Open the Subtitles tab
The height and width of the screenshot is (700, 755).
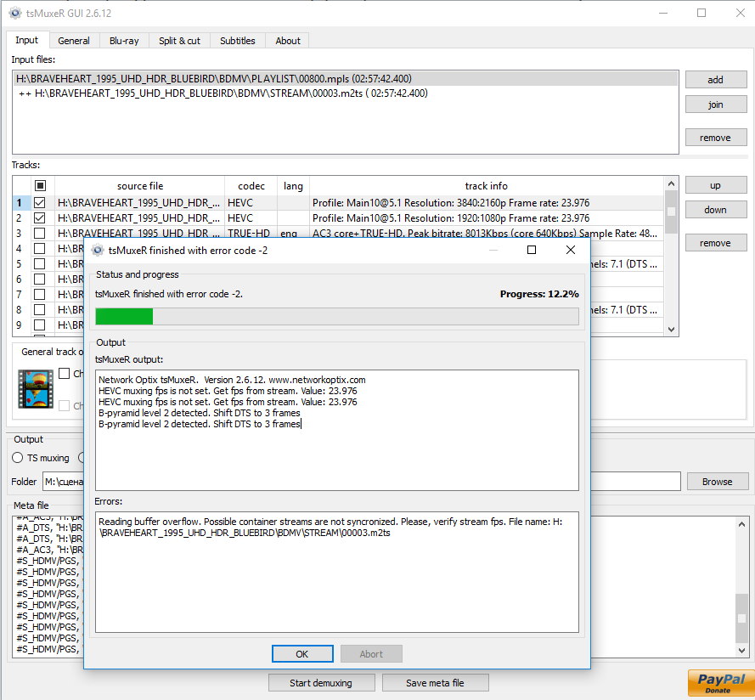point(238,41)
